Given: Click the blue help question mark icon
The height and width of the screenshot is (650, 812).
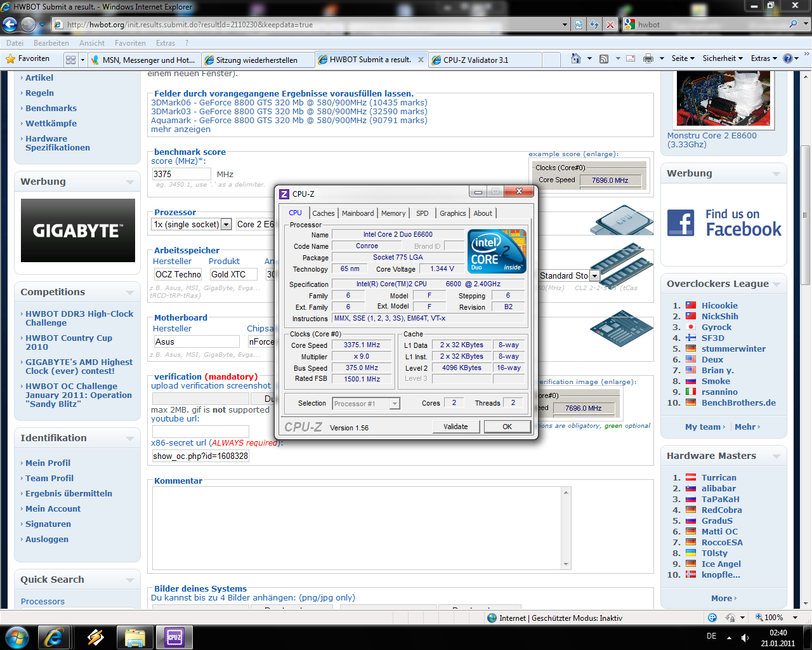Looking at the screenshot, I should point(788,58).
